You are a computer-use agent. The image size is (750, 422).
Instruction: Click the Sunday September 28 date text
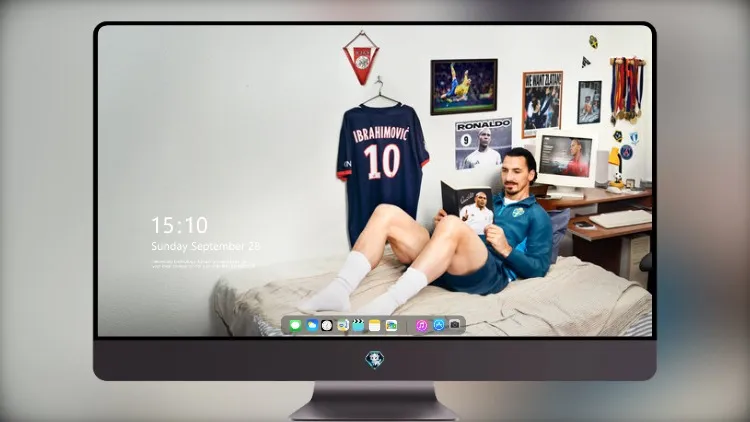tap(206, 246)
